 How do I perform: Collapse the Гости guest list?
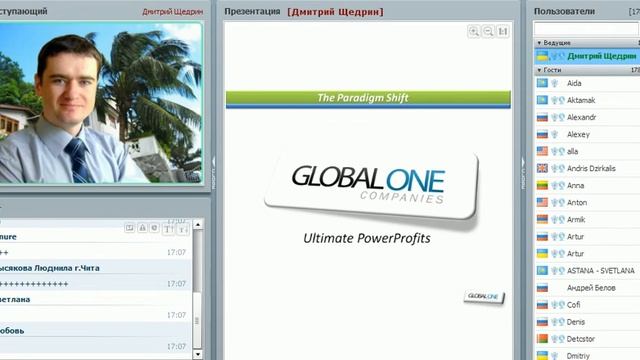[539, 70]
